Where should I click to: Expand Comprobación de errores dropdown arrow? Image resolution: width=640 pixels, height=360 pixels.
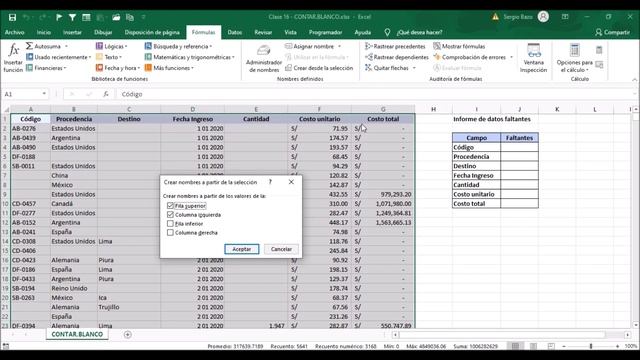click(x=511, y=57)
